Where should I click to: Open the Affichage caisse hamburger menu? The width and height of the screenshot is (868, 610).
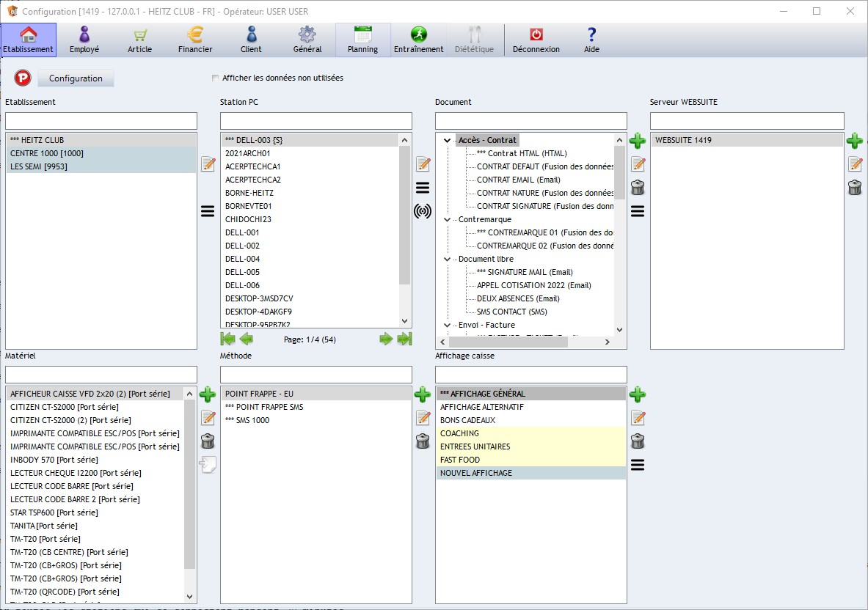point(637,464)
